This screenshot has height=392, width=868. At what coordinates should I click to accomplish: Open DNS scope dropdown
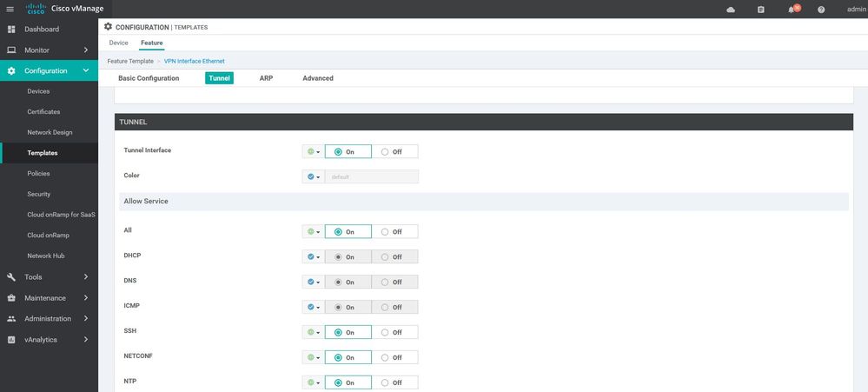coord(314,282)
